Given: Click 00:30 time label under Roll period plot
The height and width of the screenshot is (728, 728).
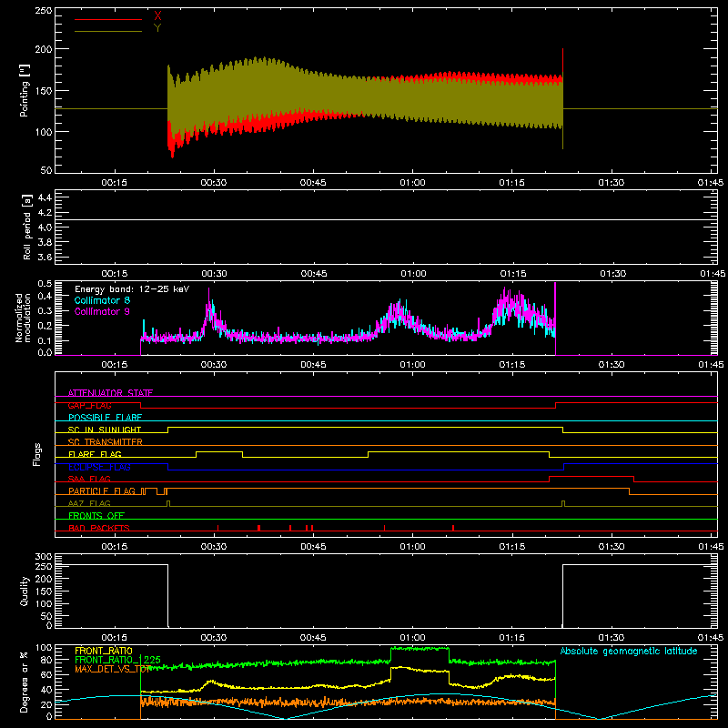Looking at the screenshot, I should point(214,274).
